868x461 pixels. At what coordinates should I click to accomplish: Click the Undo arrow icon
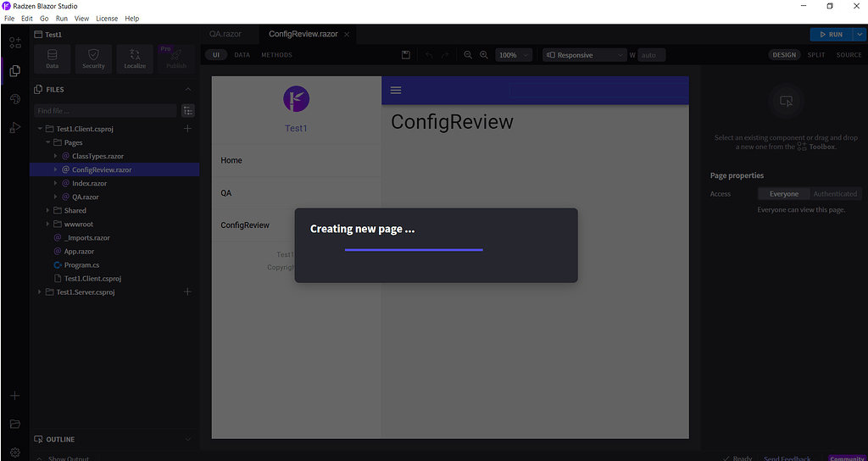tap(429, 55)
